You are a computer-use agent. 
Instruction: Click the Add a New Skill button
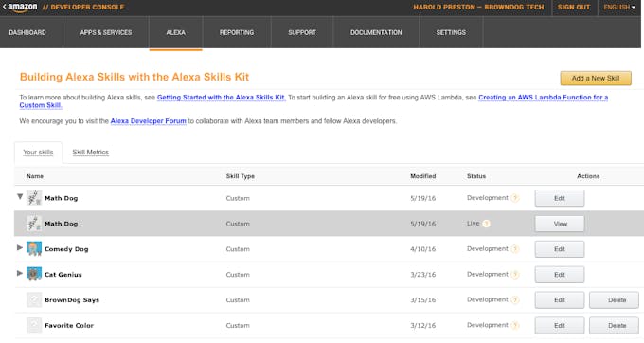pos(596,78)
